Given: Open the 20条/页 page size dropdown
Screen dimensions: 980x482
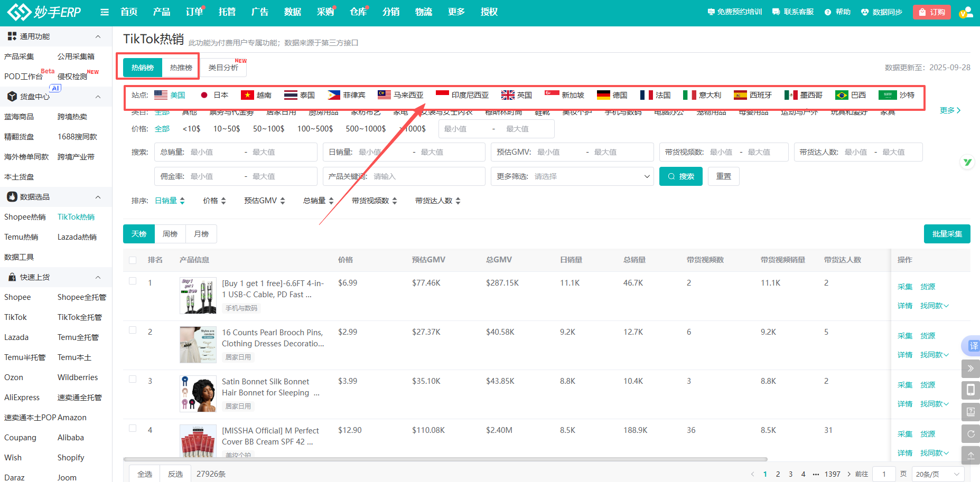Looking at the screenshot, I should (x=938, y=474).
